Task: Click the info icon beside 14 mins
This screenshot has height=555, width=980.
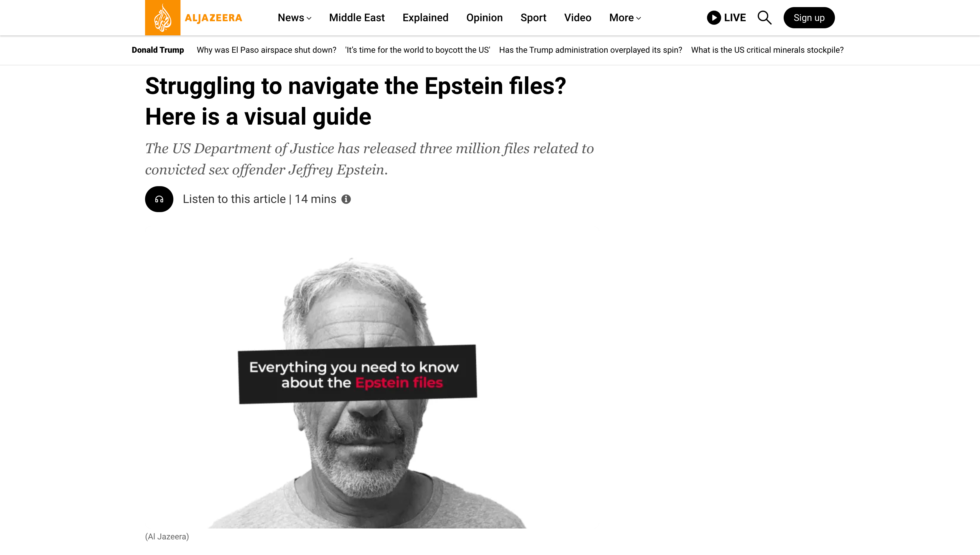Action: point(346,199)
